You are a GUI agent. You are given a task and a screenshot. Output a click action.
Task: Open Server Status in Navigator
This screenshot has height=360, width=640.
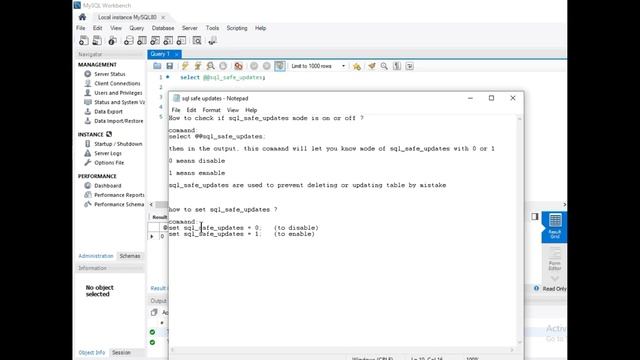(x=109, y=74)
